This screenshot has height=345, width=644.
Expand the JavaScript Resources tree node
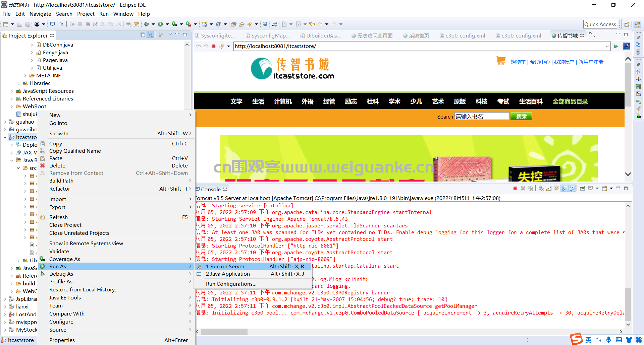tap(12, 91)
